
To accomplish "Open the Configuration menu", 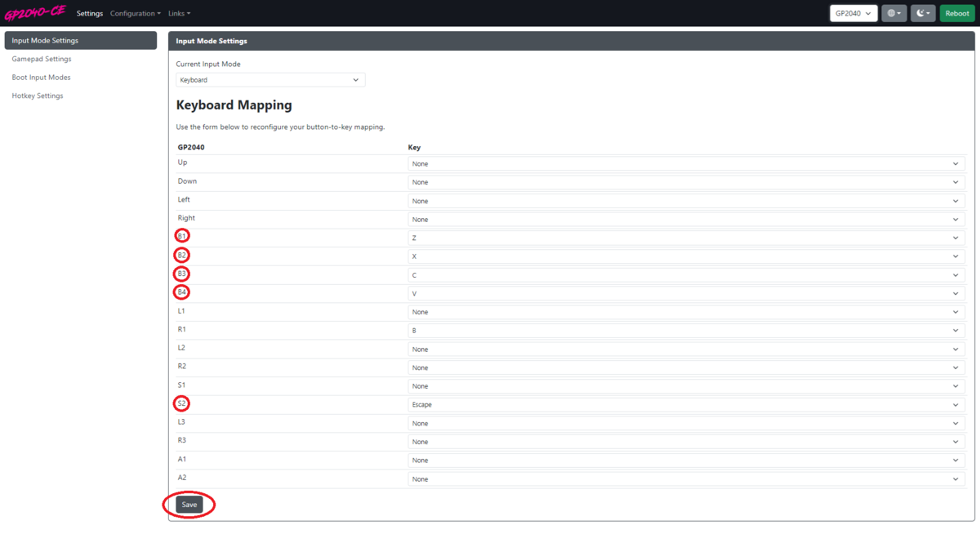I will click(x=136, y=13).
